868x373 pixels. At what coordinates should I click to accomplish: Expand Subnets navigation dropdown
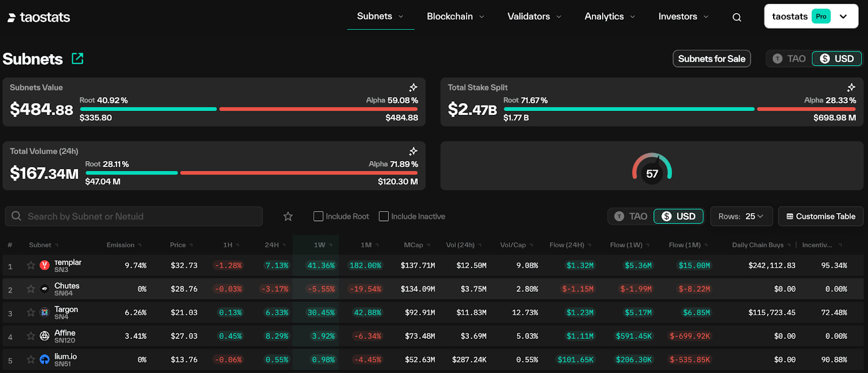pos(380,16)
